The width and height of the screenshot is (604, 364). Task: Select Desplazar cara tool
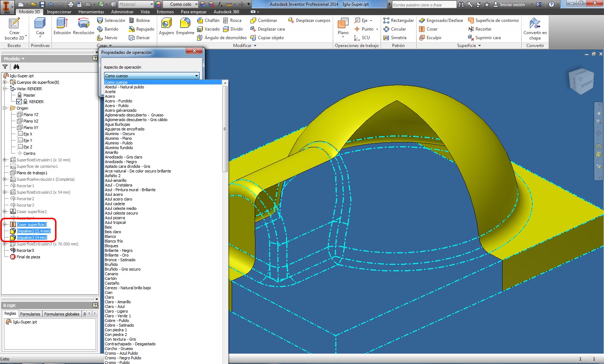267,29
